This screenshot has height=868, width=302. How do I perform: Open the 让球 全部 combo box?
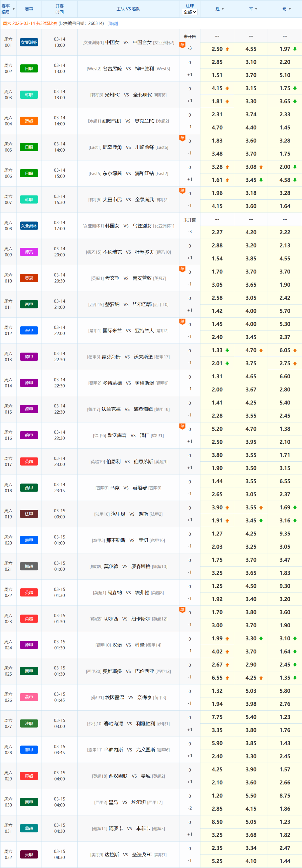coord(190,12)
